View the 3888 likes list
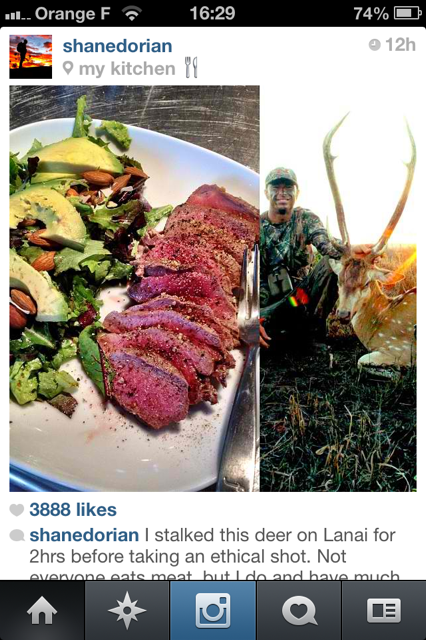 point(73,510)
